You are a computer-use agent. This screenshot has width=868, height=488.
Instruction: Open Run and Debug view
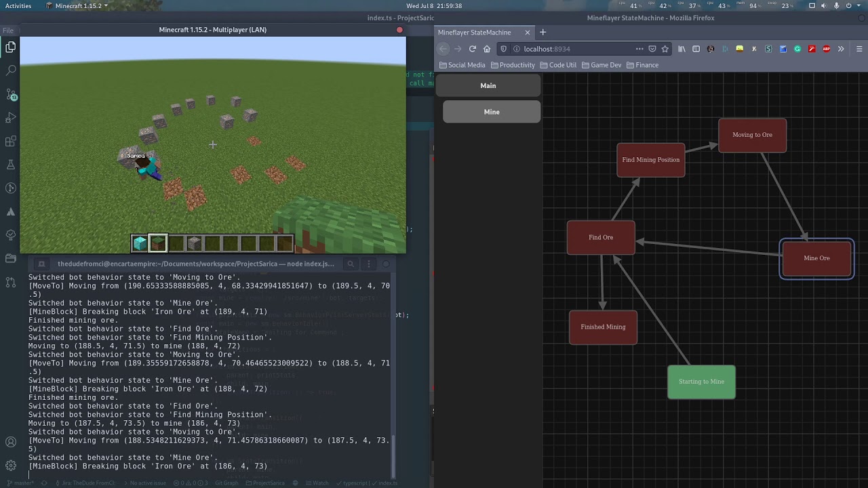(10, 118)
